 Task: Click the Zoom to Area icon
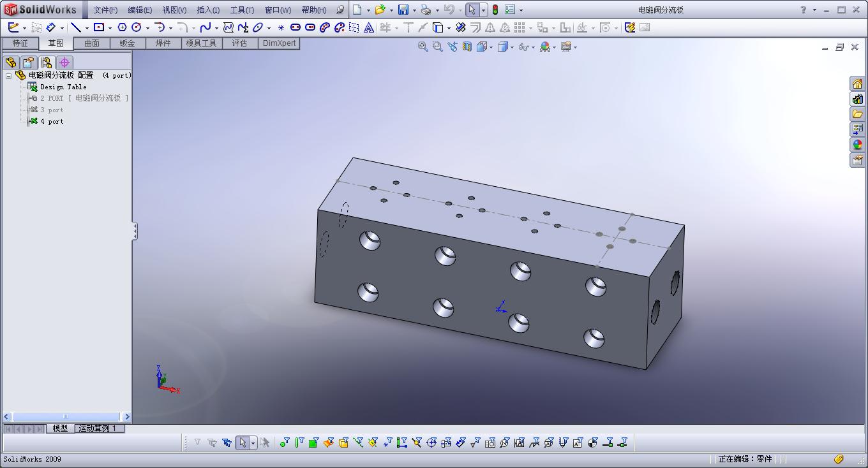point(437,47)
